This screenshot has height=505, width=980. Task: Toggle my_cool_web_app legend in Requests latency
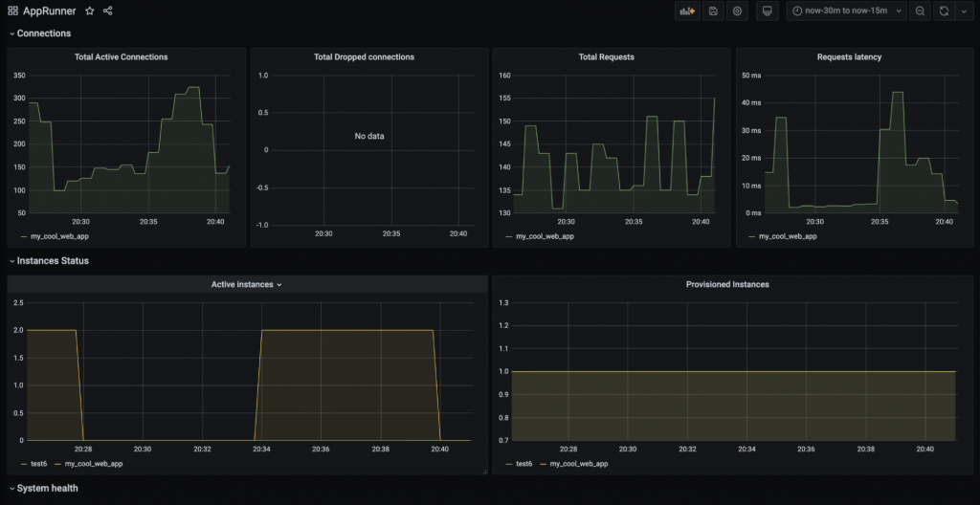(x=788, y=236)
